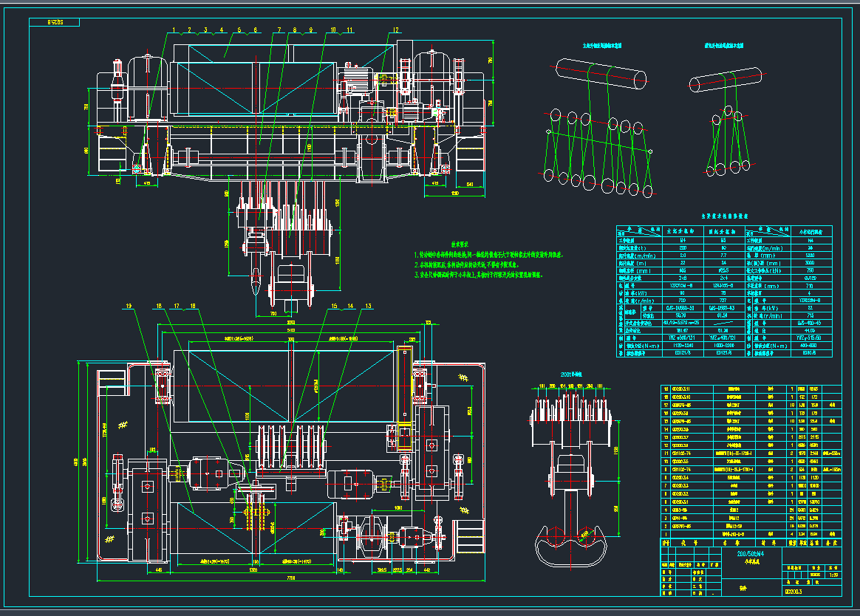860x616 pixels.
Task: Select part callout number 4
Action: 222,30
